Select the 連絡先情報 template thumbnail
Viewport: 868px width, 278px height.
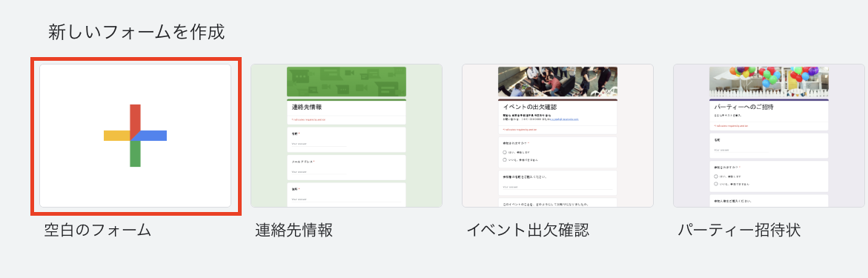[x=347, y=136]
